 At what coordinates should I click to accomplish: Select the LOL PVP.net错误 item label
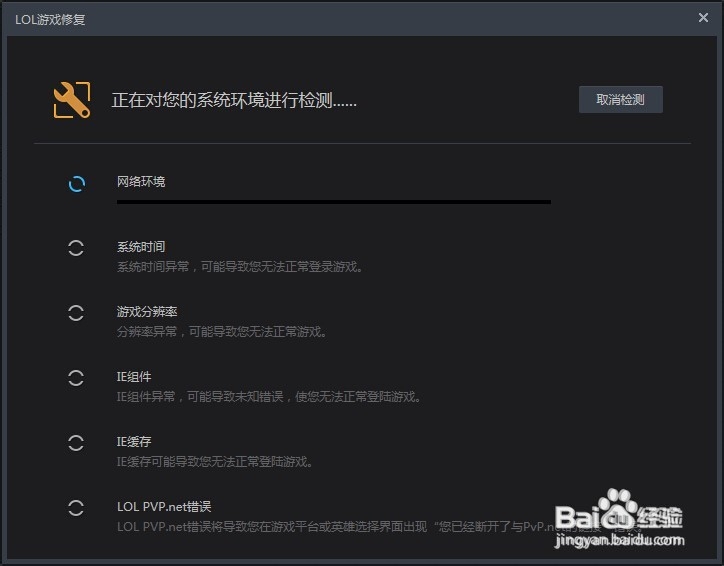tap(164, 507)
